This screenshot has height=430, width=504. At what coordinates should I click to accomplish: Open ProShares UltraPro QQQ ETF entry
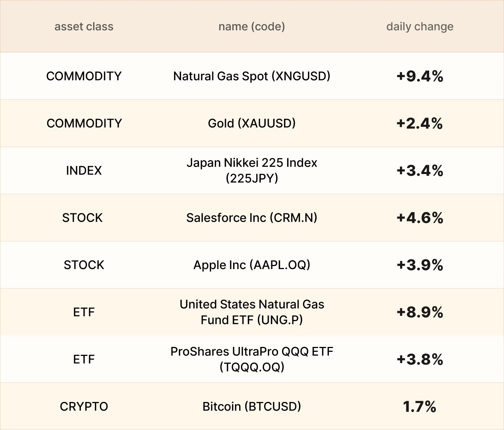pyautogui.click(x=251, y=359)
